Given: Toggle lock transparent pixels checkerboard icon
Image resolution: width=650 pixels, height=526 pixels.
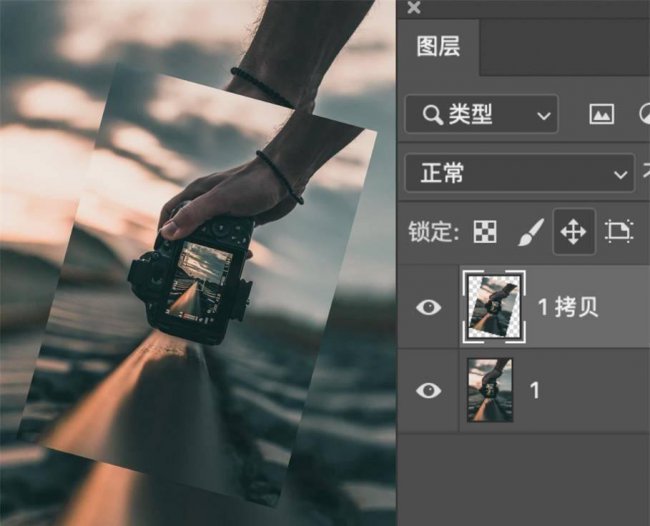Looking at the screenshot, I should click(x=485, y=231).
